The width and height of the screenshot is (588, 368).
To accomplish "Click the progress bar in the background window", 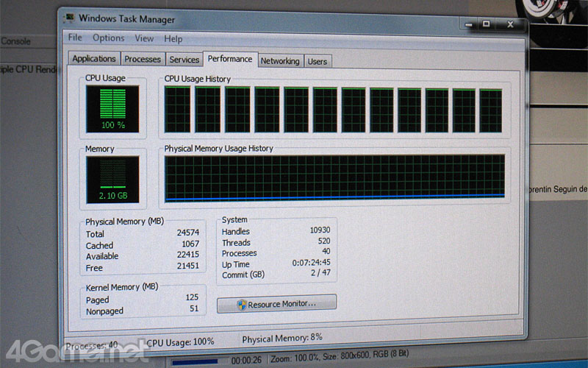I will (x=198, y=361).
